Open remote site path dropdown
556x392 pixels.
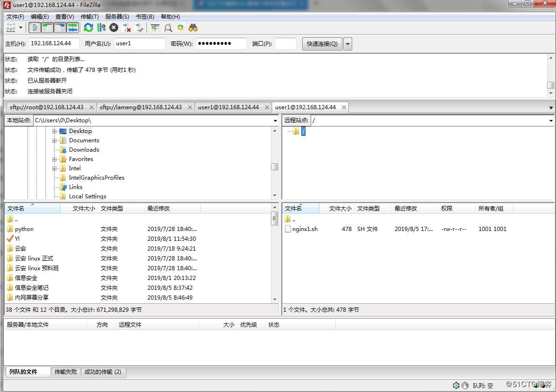tap(551, 120)
